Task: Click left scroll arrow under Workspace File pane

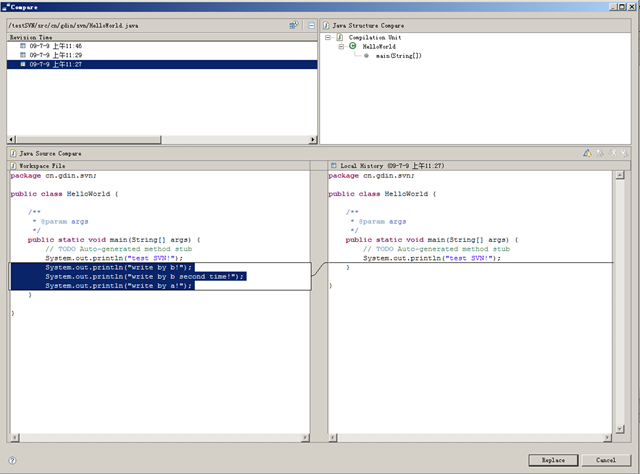Action: pos(15,438)
